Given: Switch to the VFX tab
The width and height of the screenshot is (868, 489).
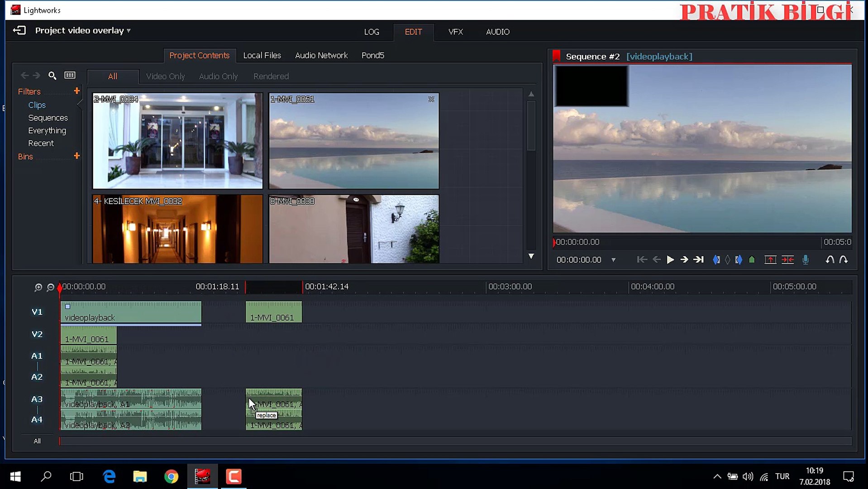Looking at the screenshot, I should 455,32.
